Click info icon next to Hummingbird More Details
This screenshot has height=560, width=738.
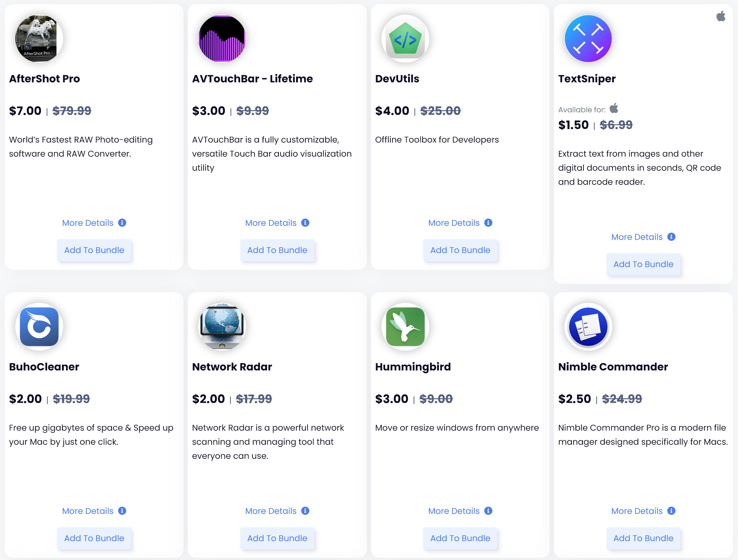[x=488, y=511]
